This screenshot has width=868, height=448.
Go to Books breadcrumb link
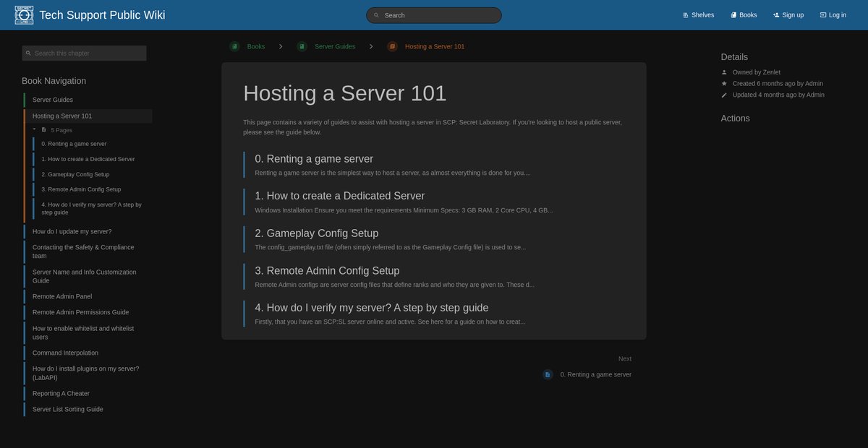[x=256, y=46]
